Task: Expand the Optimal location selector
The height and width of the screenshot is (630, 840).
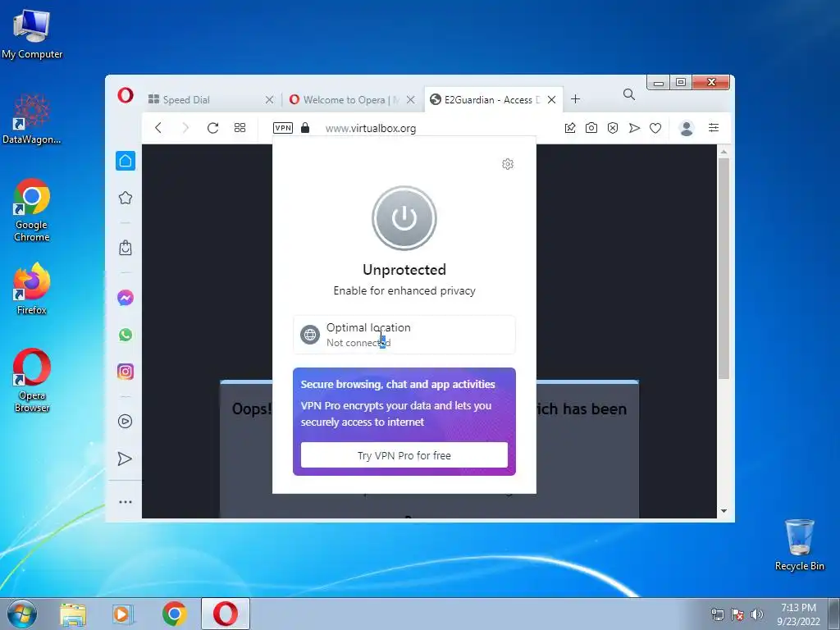Action: pos(404,335)
